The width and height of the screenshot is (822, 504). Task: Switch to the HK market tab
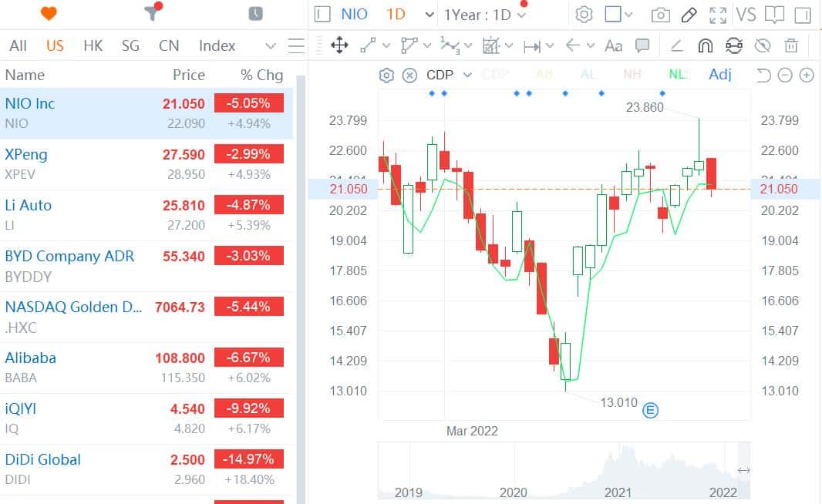coord(93,46)
